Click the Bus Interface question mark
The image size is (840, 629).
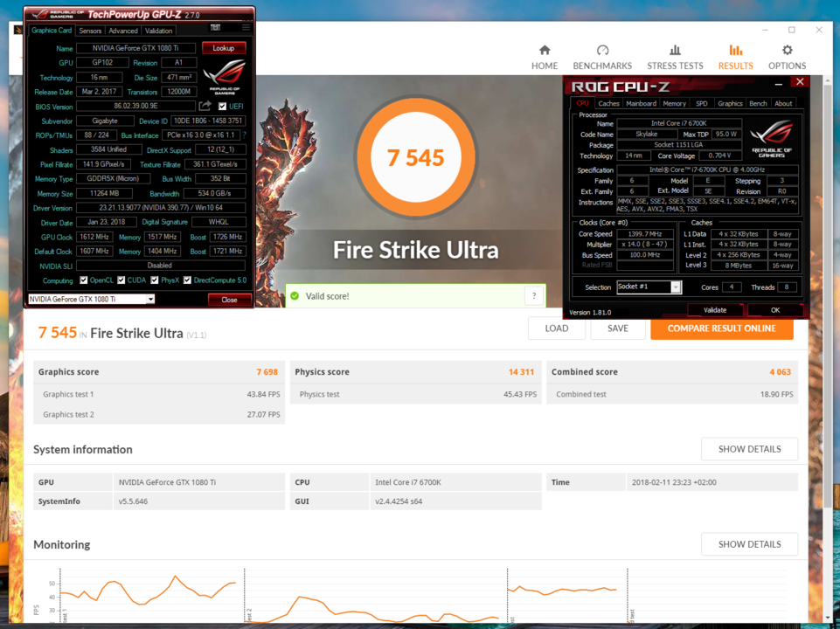(245, 135)
